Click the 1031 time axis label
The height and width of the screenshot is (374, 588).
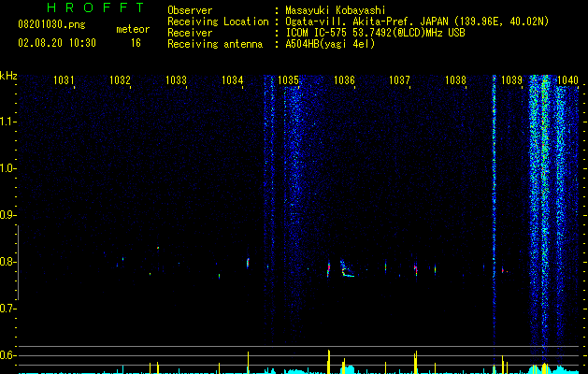(x=64, y=80)
